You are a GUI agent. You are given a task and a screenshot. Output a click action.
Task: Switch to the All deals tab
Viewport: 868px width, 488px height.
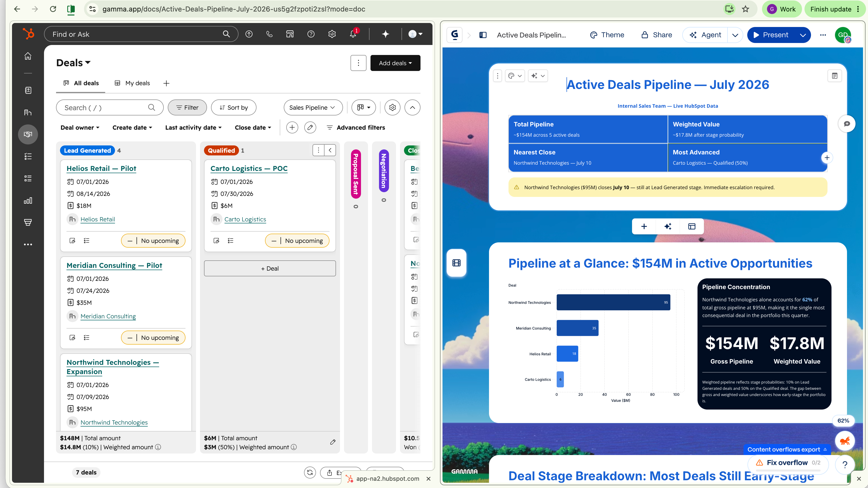pos(81,83)
